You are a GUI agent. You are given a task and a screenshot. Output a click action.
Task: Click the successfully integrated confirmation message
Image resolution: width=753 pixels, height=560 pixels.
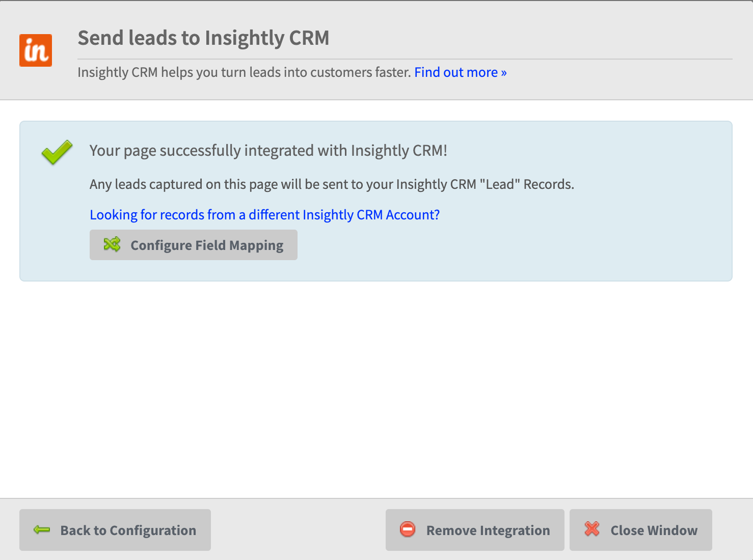click(268, 151)
